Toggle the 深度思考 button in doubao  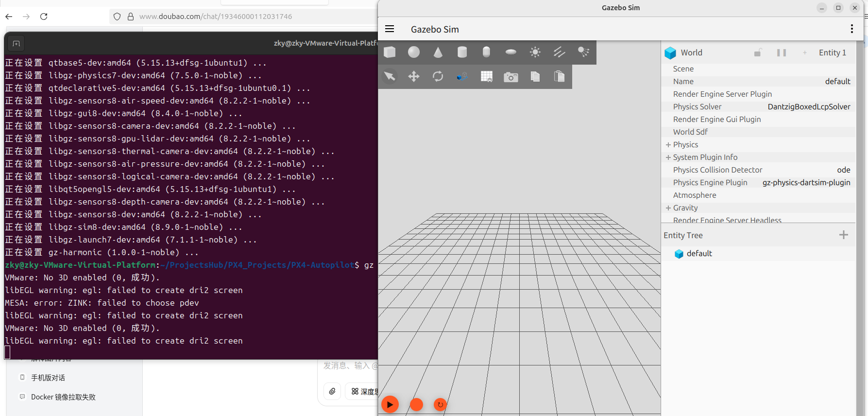[x=362, y=391]
